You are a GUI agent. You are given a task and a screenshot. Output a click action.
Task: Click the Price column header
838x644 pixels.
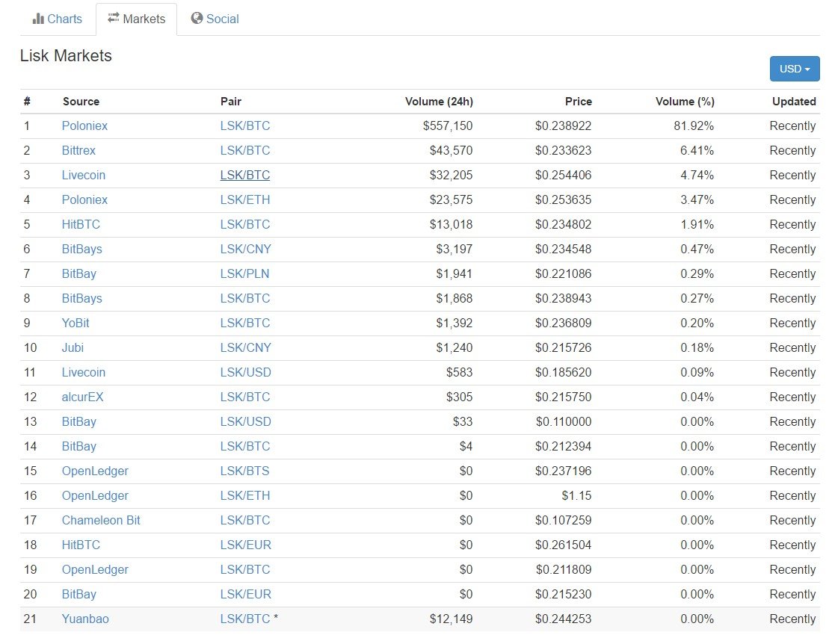pyautogui.click(x=579, y=102)
